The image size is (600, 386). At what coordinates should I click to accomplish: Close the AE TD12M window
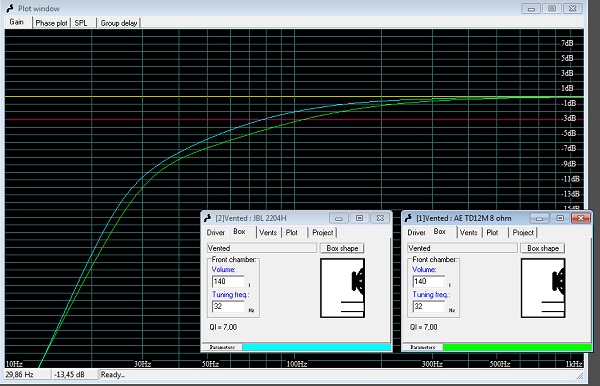pos(581,218)
